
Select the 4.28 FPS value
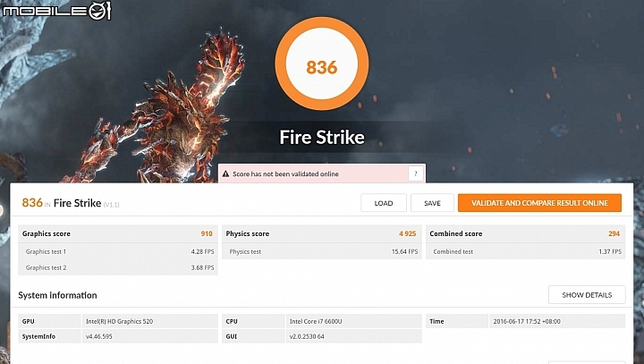point(202,251)
